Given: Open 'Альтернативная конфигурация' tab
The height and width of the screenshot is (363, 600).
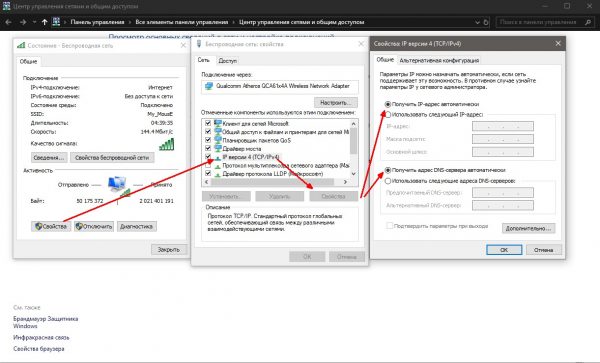Looking at the screenshot, I should pyautogui.click(x=439, y=60).
